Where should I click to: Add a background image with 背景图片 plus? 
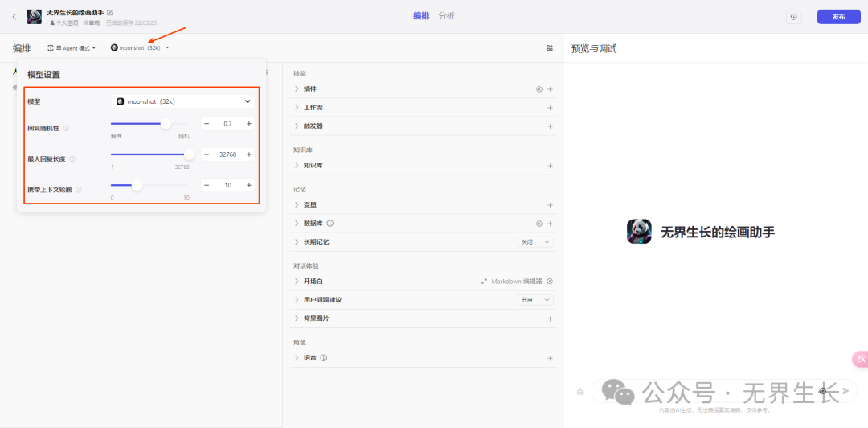[551, 319]
